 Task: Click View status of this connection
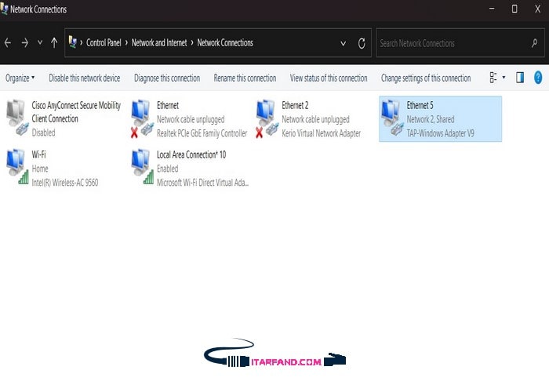coord(329,78)
